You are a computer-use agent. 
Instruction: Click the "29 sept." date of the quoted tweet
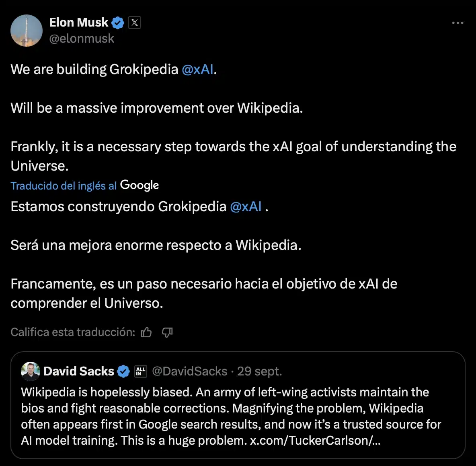259,371
